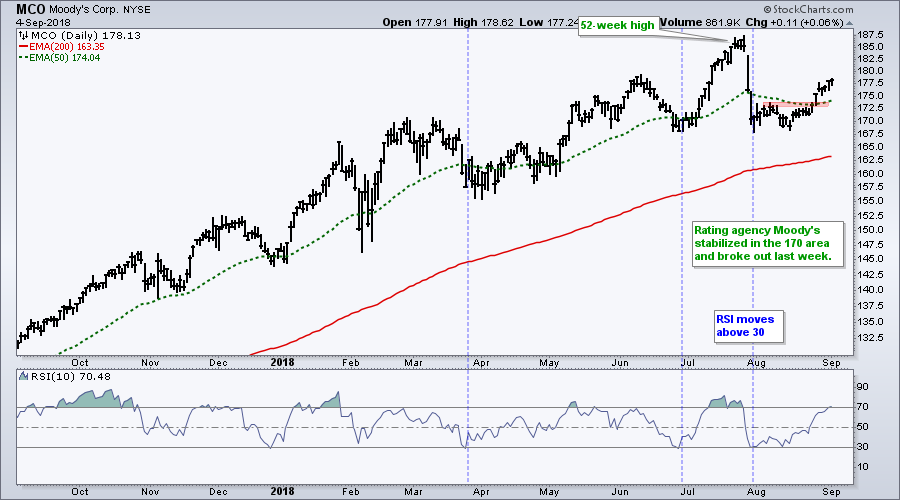This screenshot has height=500, width=900.
Task: Click the Volume 861.9K value
Action: click(699, 22)
